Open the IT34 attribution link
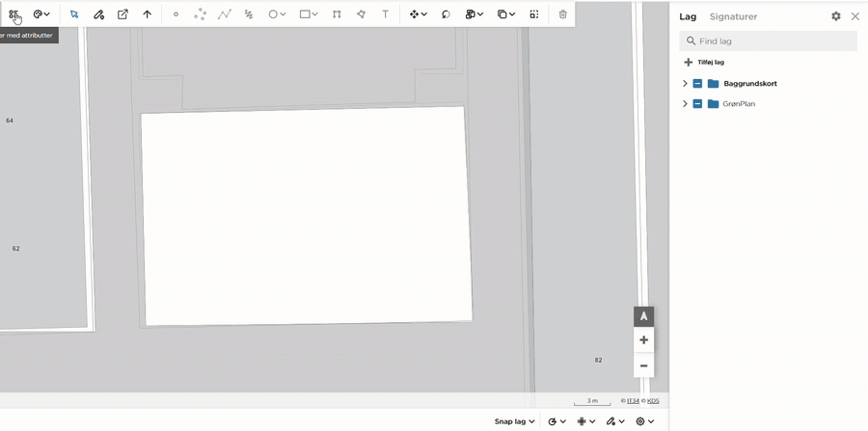This screenshot has height=431, width=868. pyautogui.click(x=634, y=400)
